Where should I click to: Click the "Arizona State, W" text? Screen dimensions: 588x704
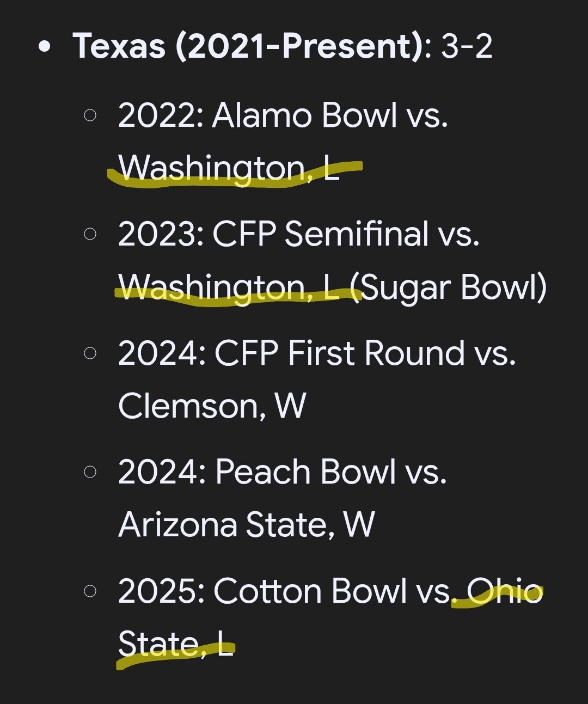(246, 524)
